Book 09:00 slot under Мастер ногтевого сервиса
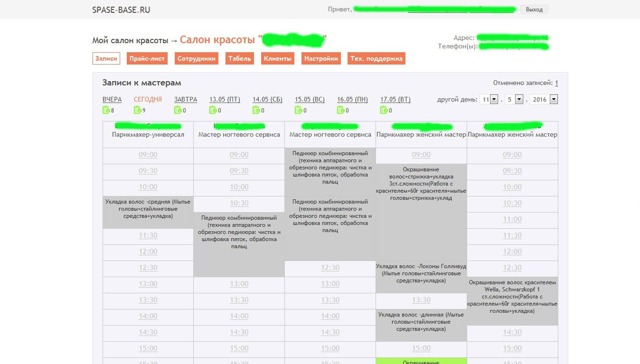Screen dimensions: 640x364 (x=239, y=155)
